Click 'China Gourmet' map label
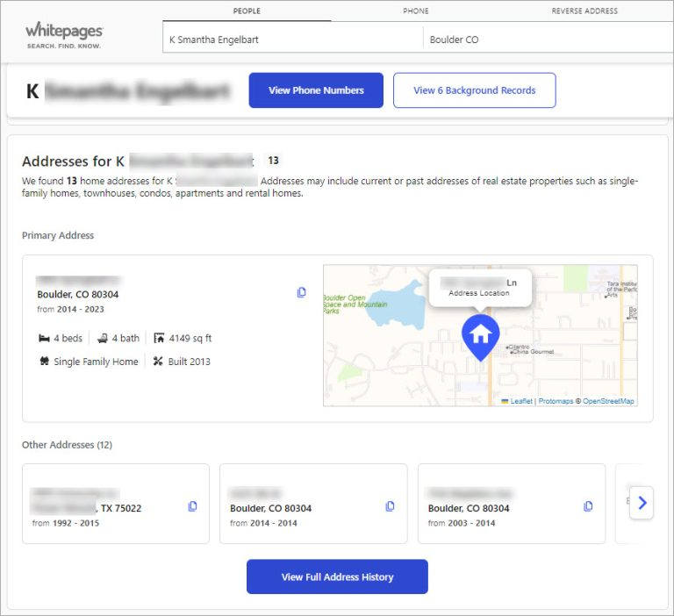This screenshot has height=616, width=674. [x=534, y=352]
